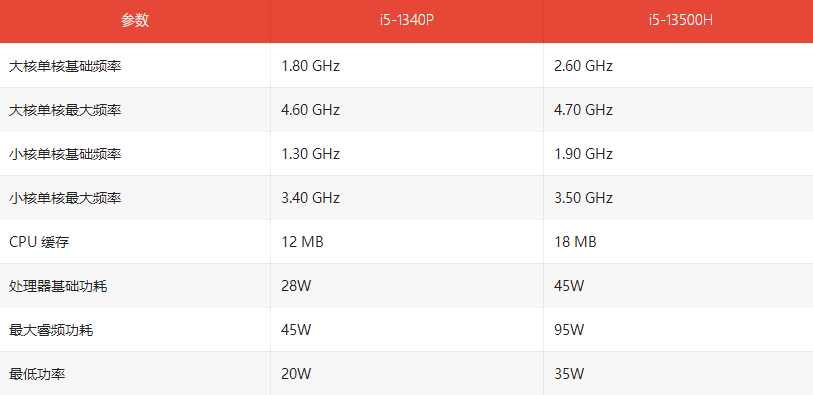
Task: Click the 最低功率 row label
Action: [37, 374]
